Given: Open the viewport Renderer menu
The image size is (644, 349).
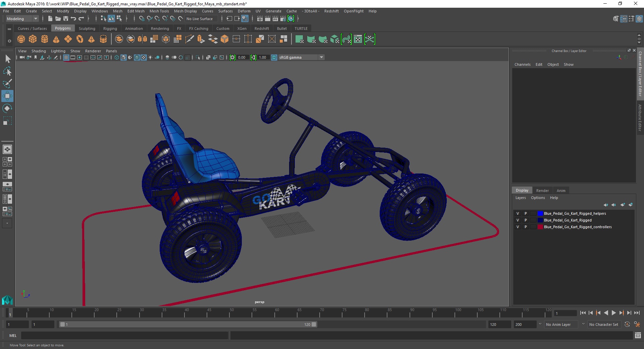Looking at the screenshot, I should (x=93, y=51).
